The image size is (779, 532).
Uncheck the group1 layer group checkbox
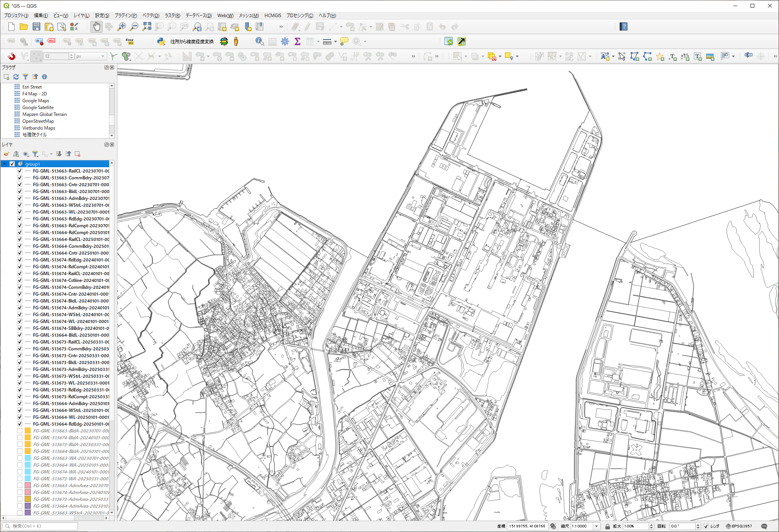point(12,164)
